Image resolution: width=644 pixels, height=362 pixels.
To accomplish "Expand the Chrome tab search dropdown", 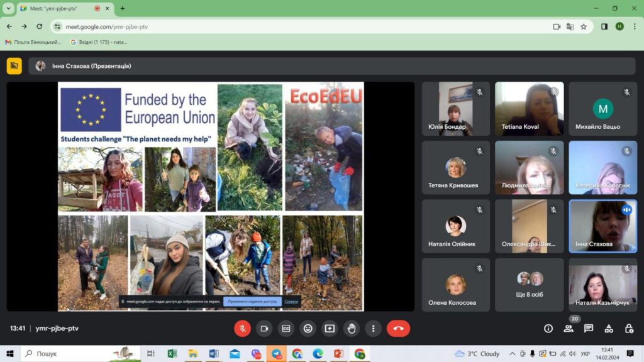I will tap(8, 8).
